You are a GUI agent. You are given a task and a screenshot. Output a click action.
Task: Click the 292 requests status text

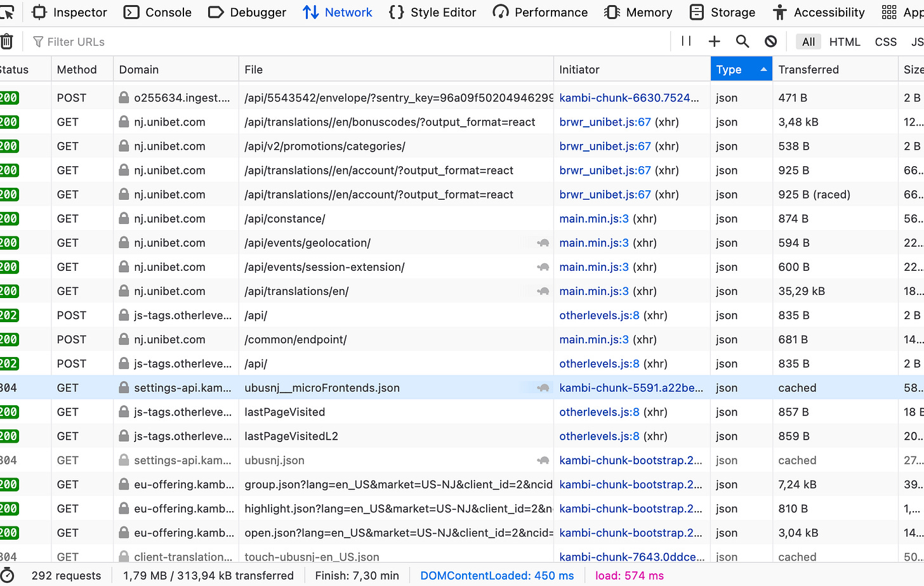[66, 576]
